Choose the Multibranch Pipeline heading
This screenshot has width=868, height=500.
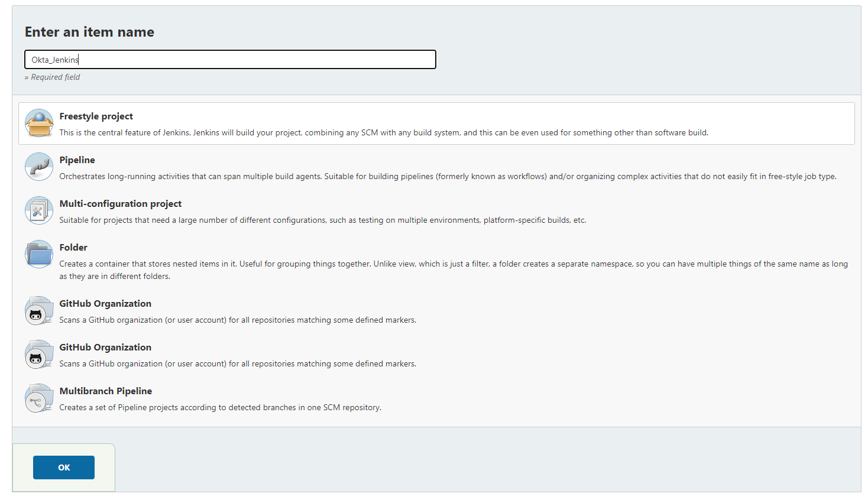pyautogui.click(x=105, y=391)
